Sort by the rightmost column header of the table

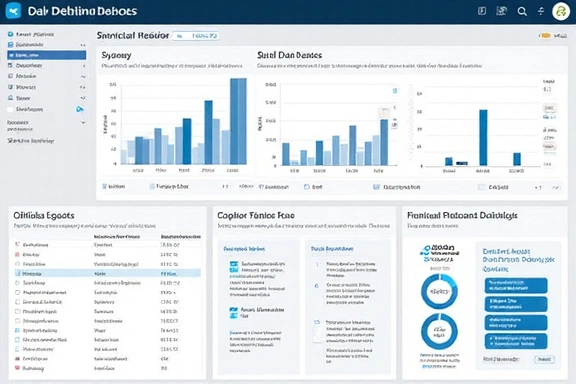[181, 237]
